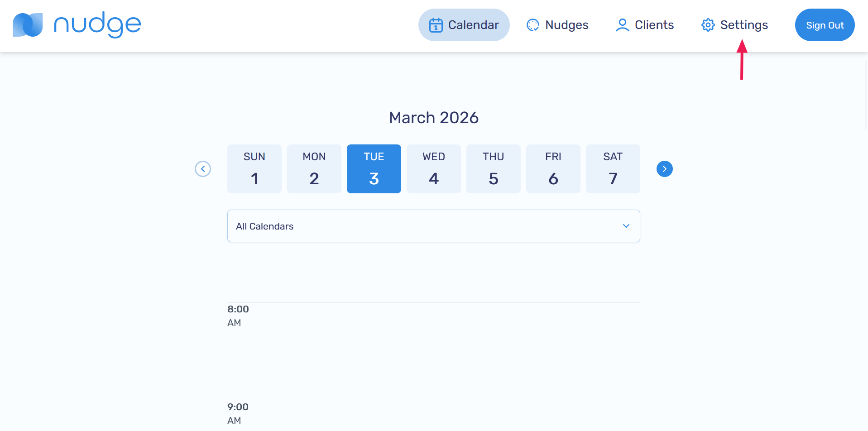
Task: Click the person icon next to Clients
Action: pyautogui.click(x=622, y=25)
